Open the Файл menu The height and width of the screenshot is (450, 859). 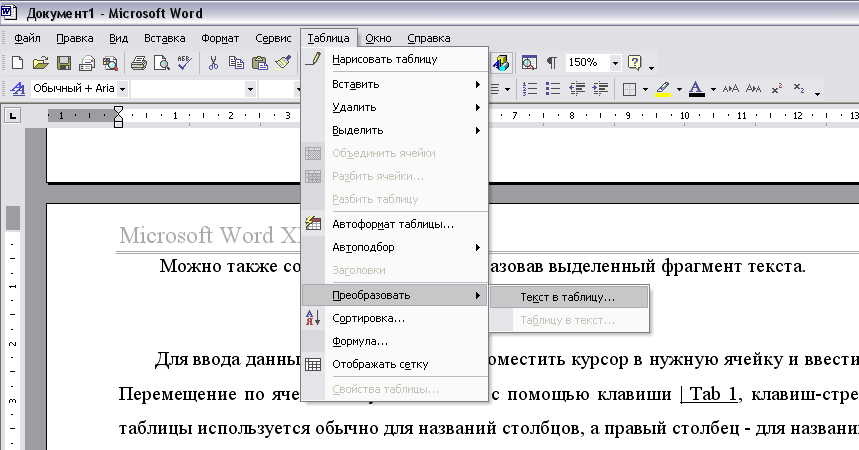(x=27, y=38)
